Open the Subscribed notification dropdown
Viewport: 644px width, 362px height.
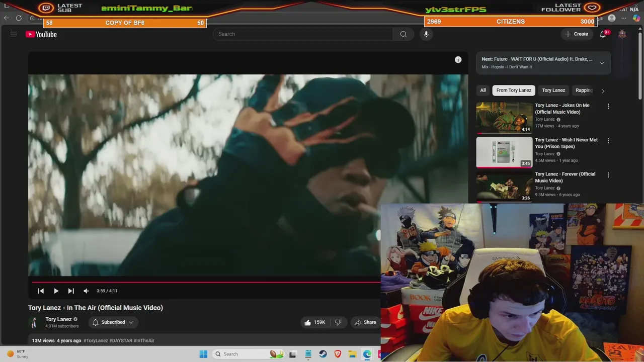point(113,322)
